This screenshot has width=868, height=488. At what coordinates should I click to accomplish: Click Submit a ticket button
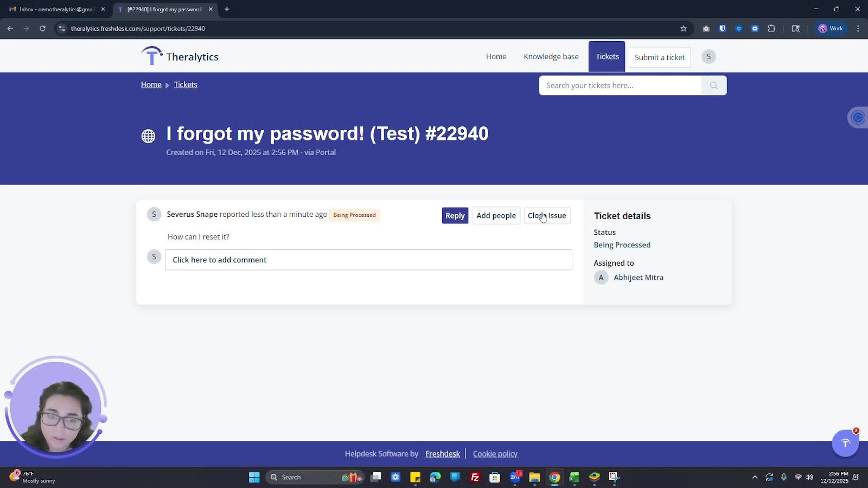tap(659, 57)
